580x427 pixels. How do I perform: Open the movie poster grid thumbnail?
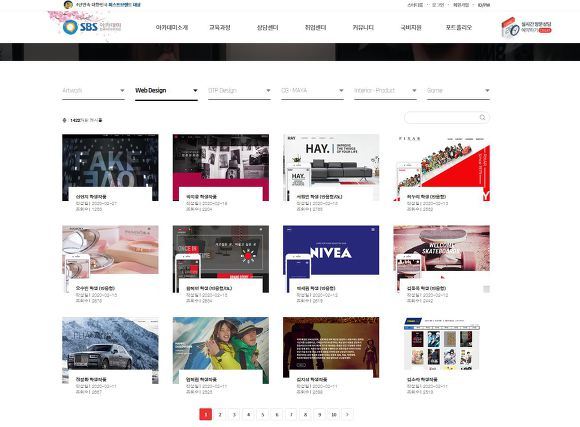click(x=442, y=344)
